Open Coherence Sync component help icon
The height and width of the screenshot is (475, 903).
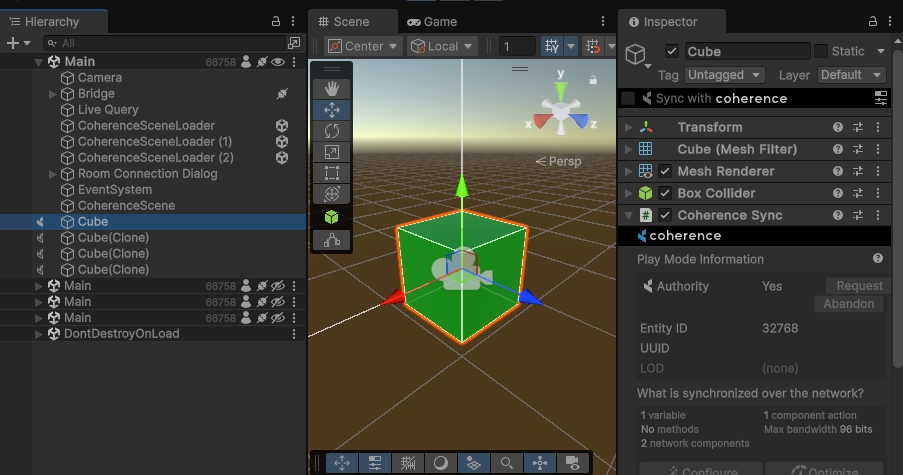838,215
